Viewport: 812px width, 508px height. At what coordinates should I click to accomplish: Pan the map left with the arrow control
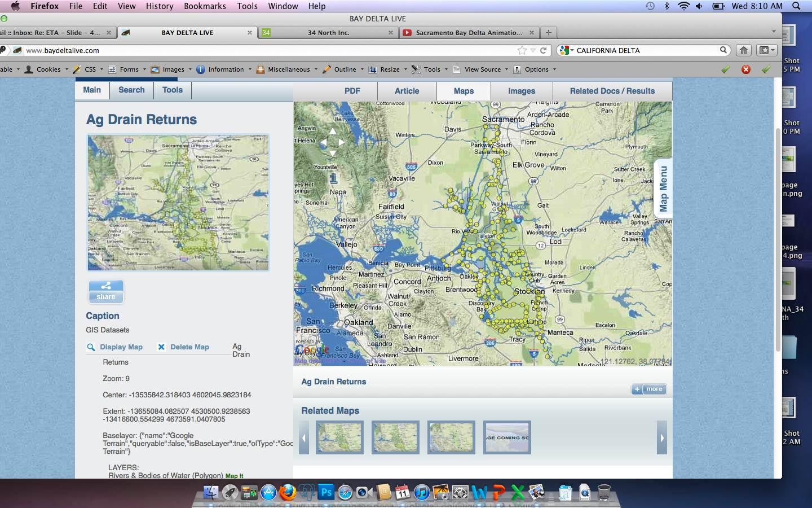[324, 142]
